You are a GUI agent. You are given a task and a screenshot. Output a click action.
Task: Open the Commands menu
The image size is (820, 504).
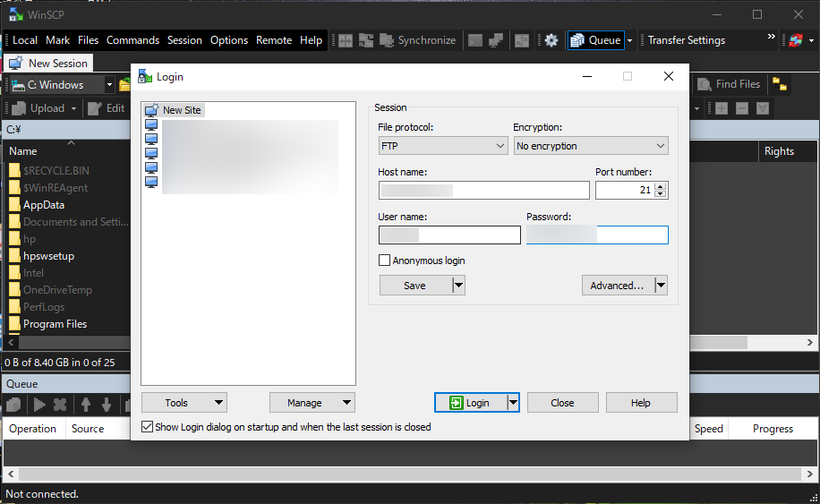point(132,40)
